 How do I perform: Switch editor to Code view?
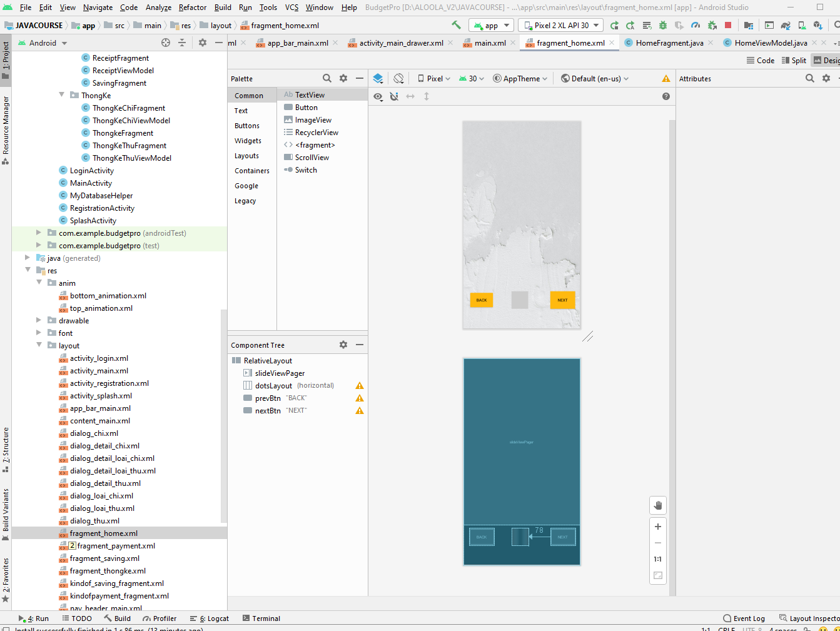[761, 61]
